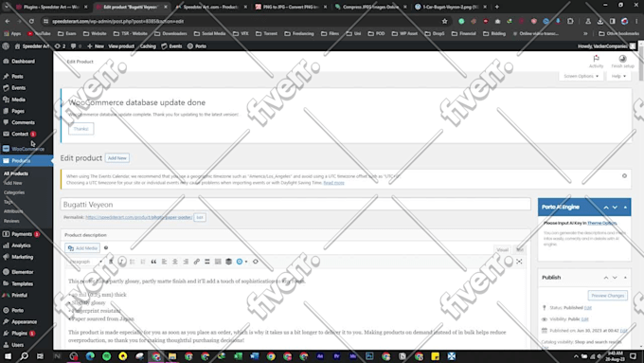Click distraction-free fullscreen editor icon
The height and width of the screenshot is (363, 644).
point(519,262)
